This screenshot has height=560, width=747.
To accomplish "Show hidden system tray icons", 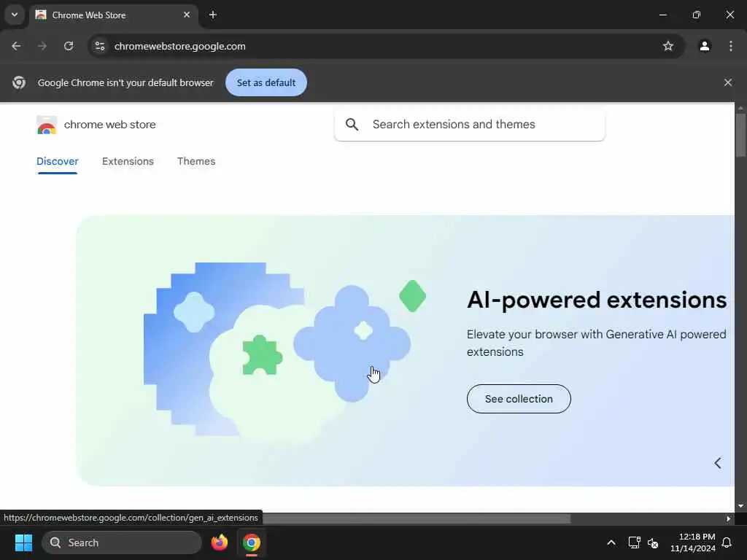I will point(611,542).
